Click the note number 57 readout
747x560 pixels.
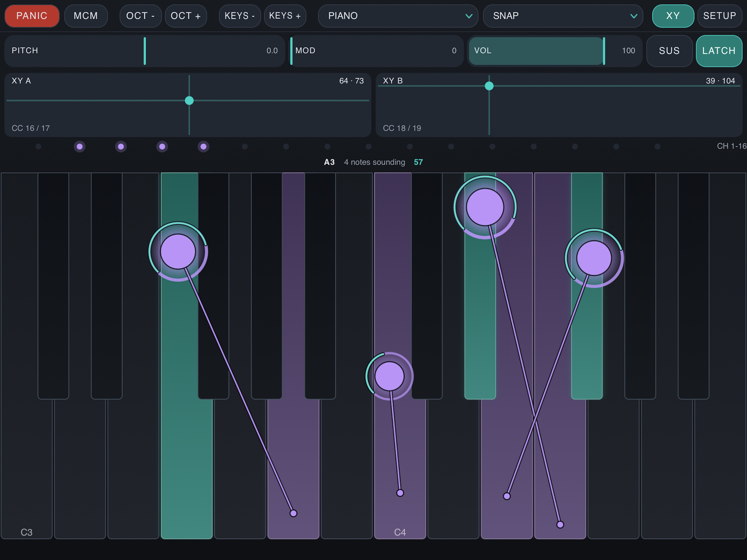click(418, 162)
